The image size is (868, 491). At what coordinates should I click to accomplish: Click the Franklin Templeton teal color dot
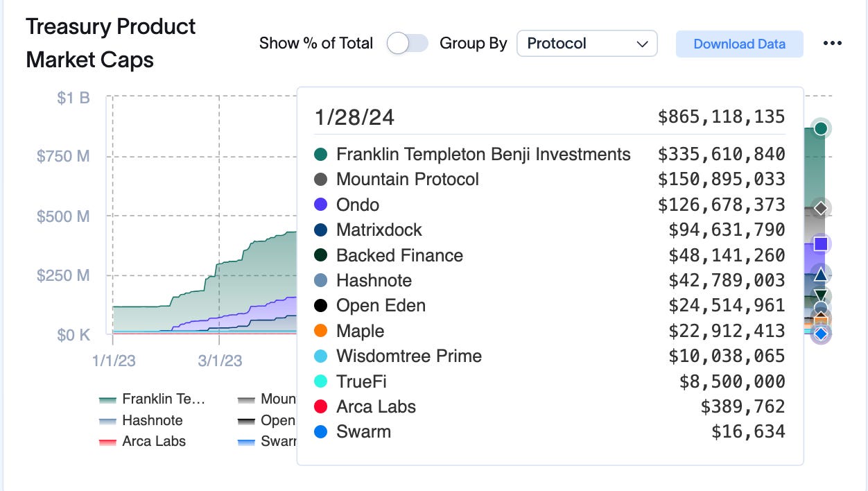point(320,154)
